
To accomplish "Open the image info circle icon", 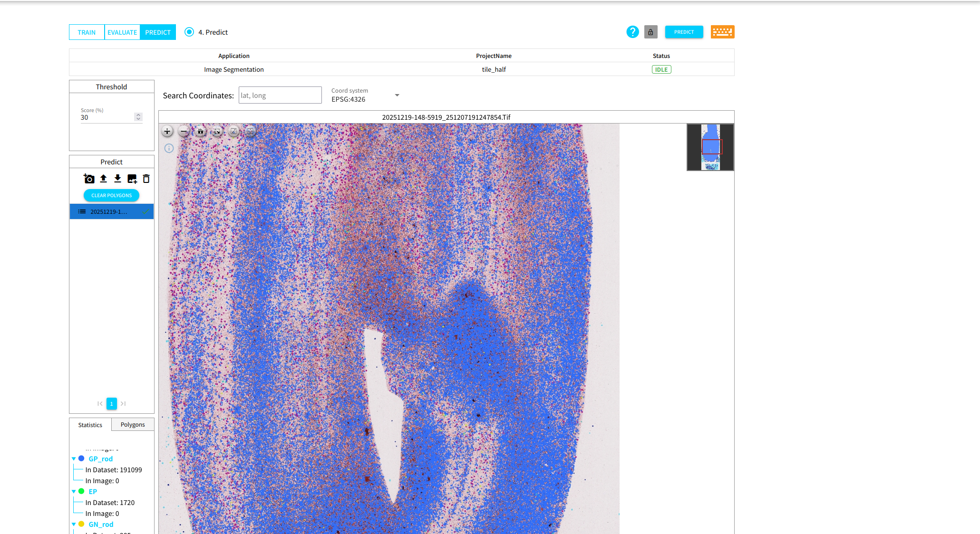I will click(x=169, y=148).
